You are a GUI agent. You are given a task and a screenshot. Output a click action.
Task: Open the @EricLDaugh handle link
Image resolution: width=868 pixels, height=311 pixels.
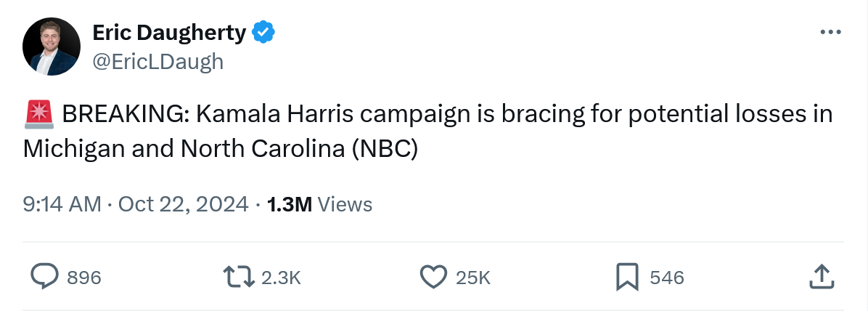[158, 62]
